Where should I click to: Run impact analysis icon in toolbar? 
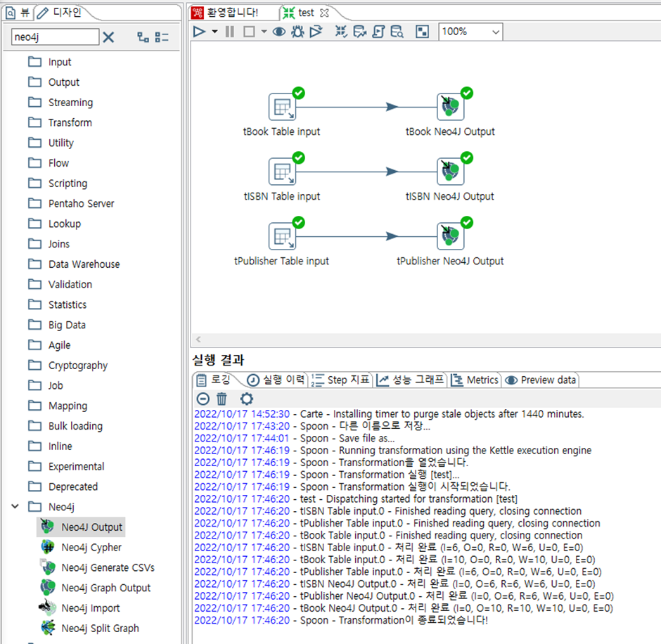(x=359, y=32)
